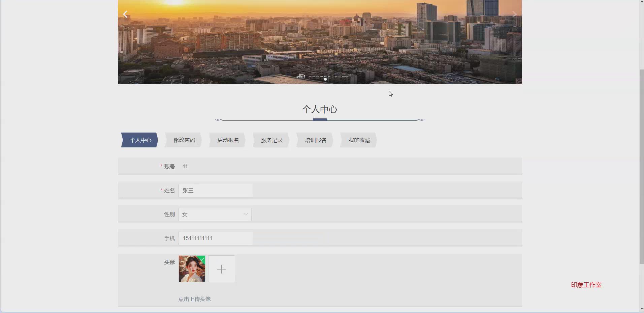The image size is (644, 313).
Task: Select 女 in the gender selector
Action: tap(185, 214)
